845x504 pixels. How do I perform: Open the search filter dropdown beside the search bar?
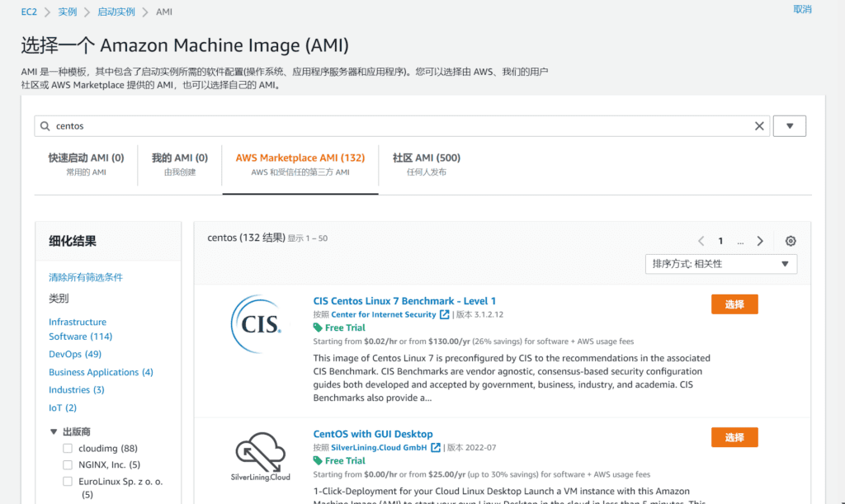point(790,125)
